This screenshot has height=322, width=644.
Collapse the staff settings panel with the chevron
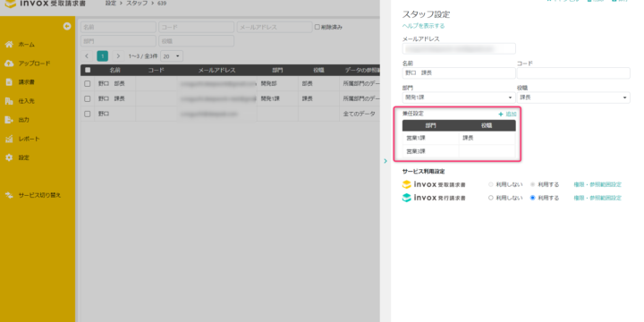click(x=386, y=161)
